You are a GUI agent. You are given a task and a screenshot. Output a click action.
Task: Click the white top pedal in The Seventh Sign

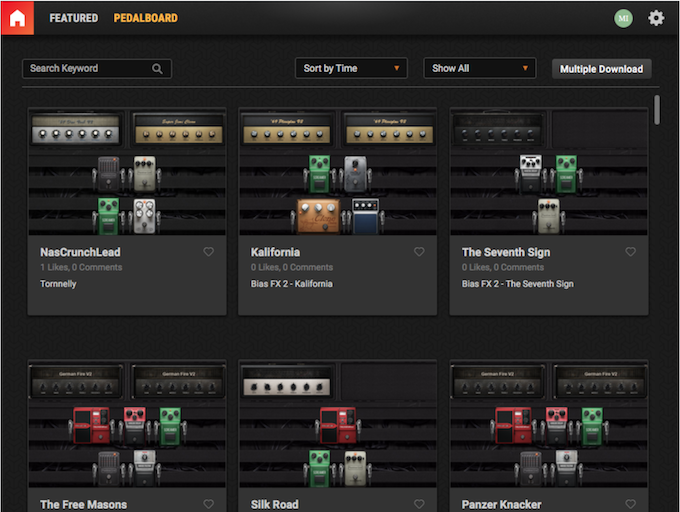(x=530, y=173)
